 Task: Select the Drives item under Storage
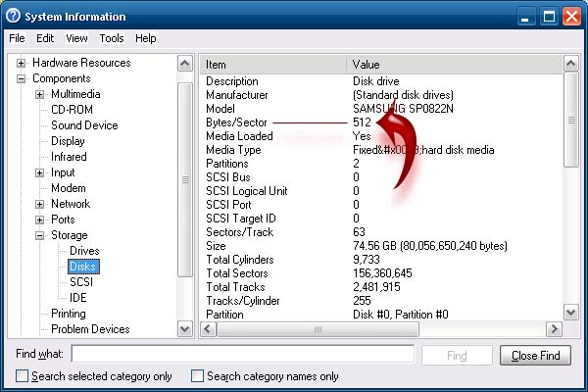tap(84, 251)
